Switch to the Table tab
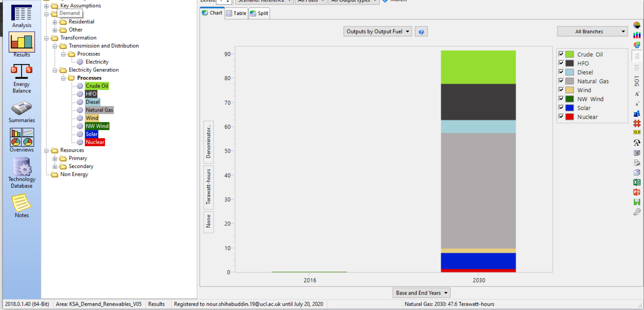The height and width of the screenshot is (310, 644). [x=236, y=13]
